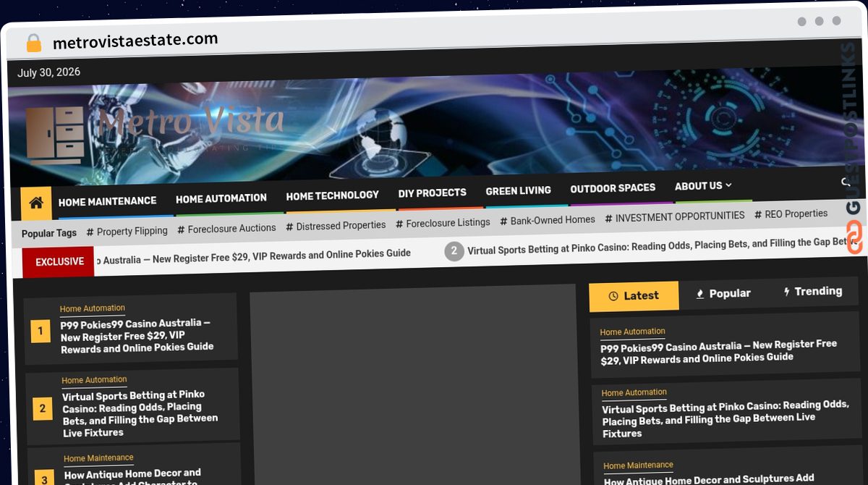Click the red EXCLUSIVE ticker label

point(59,261)
